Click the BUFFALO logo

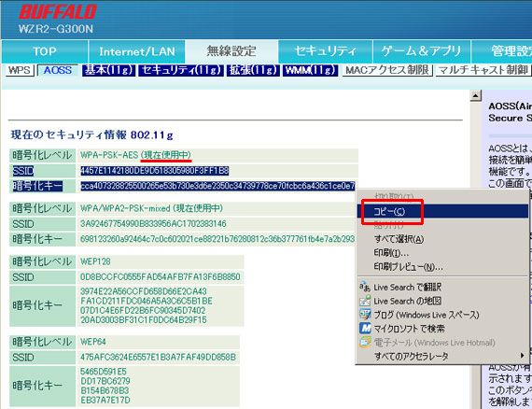pyautogui.click(x=58, y=12)
